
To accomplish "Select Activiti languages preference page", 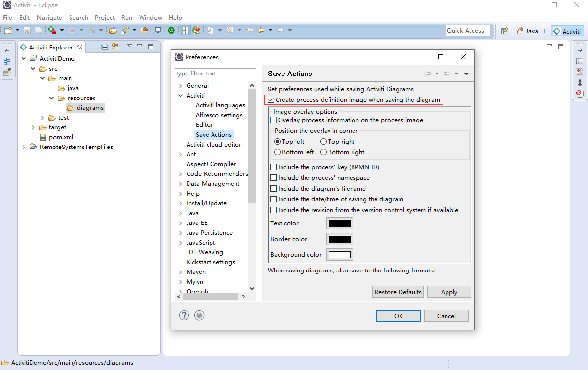I will (220, 105).
